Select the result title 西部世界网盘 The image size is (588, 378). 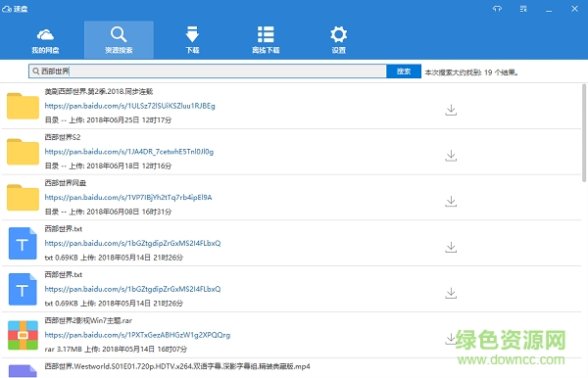click(66, 183)
